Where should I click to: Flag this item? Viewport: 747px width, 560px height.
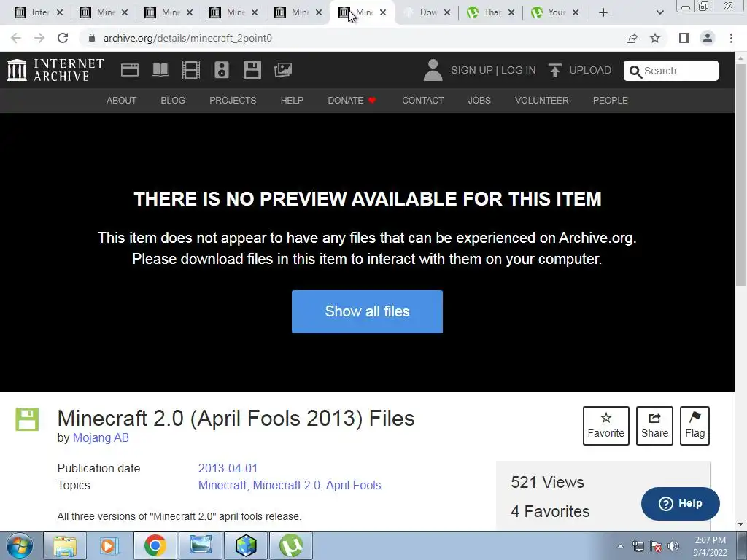[x=694, y=426]
